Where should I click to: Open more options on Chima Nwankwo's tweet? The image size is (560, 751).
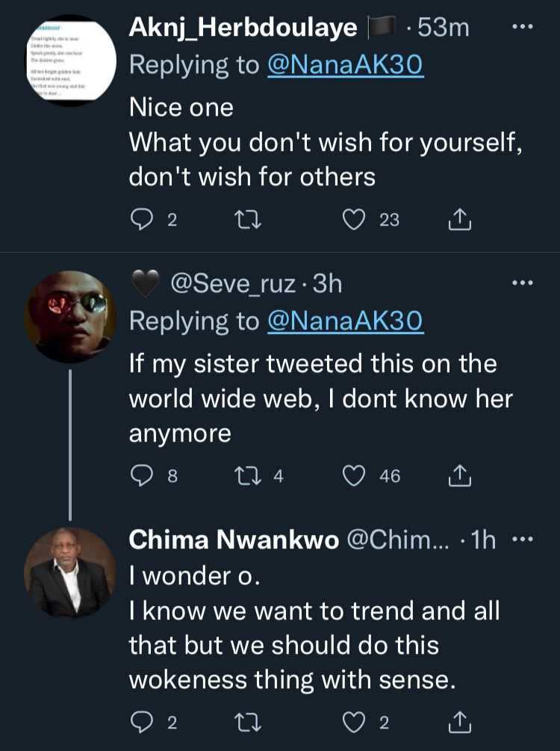tap(521, 540)
